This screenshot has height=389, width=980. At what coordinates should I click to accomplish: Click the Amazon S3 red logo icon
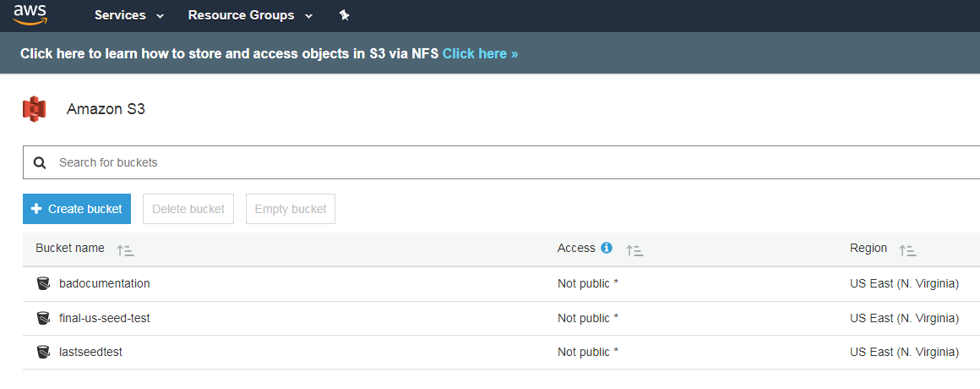pyautogui.click(x=35, y=109)
